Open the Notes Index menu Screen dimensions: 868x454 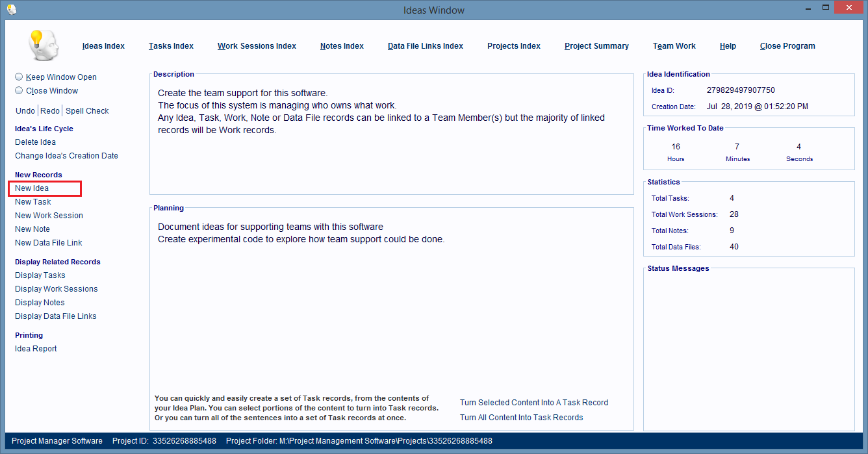[x=342, y=46]
